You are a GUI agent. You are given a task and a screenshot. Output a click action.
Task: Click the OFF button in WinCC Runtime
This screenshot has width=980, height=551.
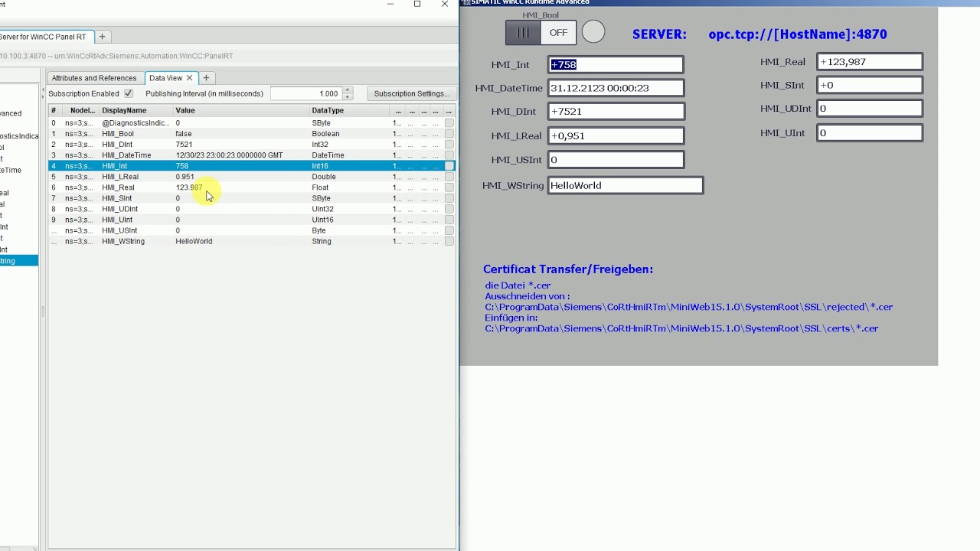click(x=558, y=32)
